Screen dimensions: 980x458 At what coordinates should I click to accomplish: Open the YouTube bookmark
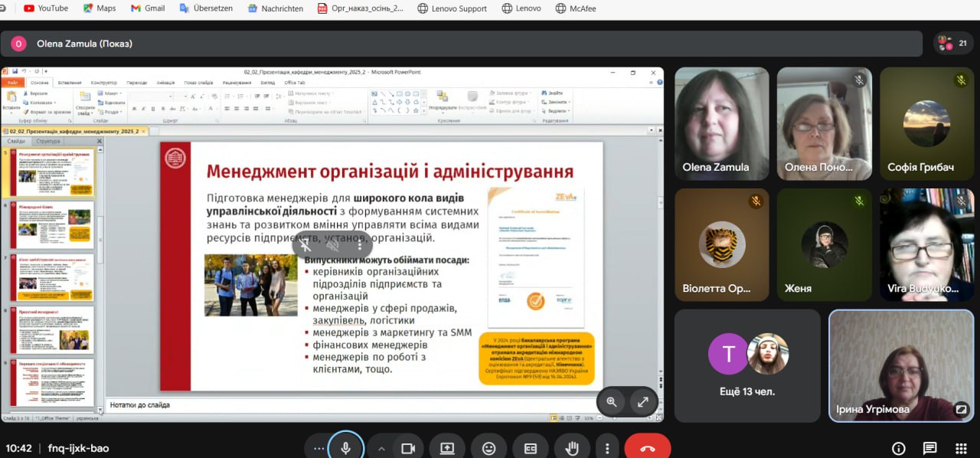click(x=45, y=8)
